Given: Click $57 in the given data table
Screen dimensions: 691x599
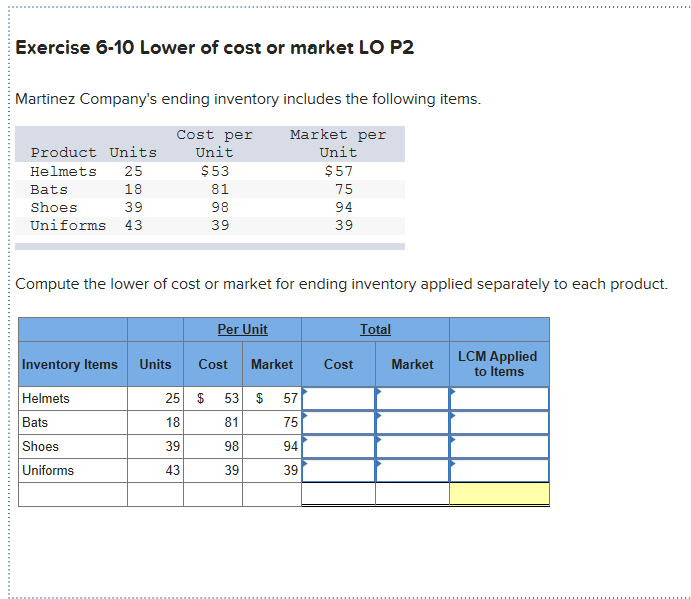Looking at the screenshot, I should tap(338, 171).
